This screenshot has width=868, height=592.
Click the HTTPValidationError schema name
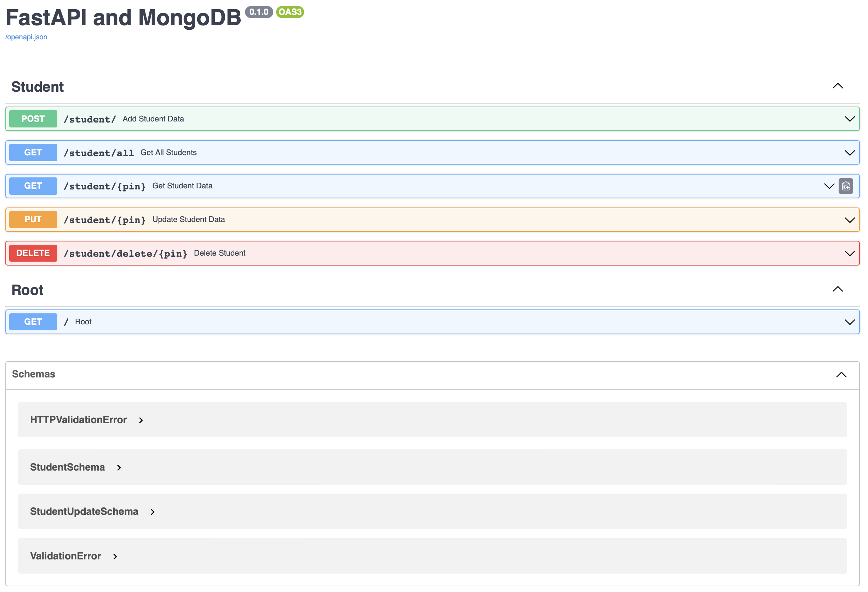(79, 420)
